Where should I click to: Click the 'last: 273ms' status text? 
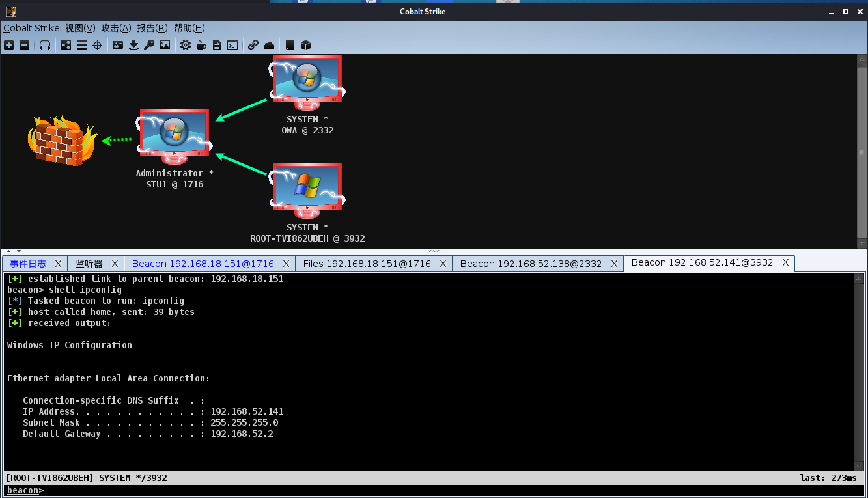point(828,478)
